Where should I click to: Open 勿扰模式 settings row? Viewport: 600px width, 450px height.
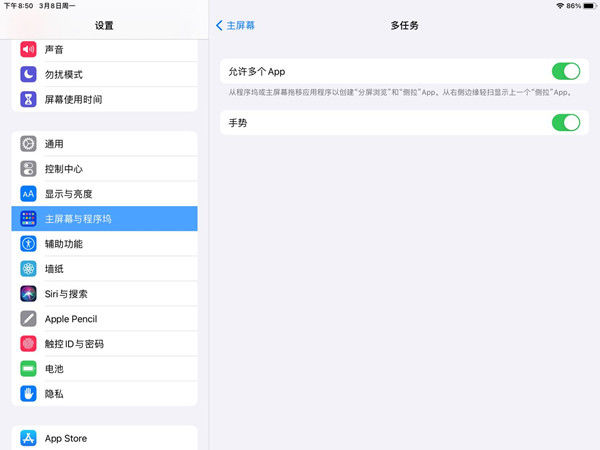coord(104,74)
